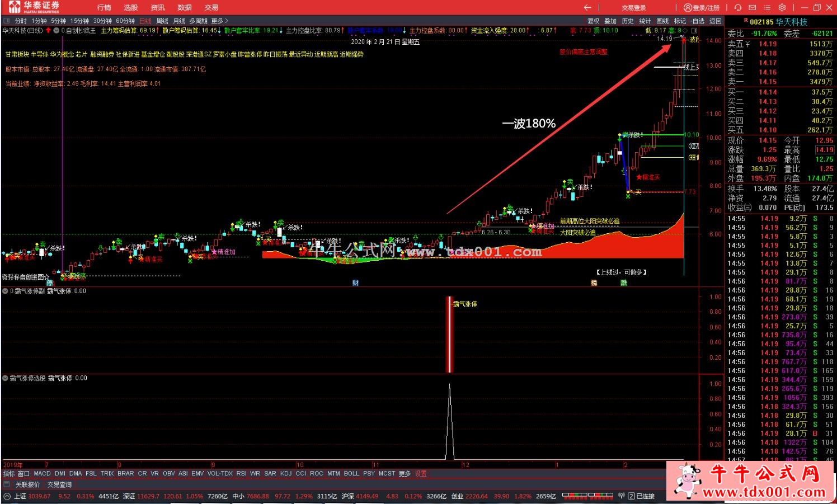837x504 pixels.
Task: Click the 历史 button
Action: pyautogui.click(x=628, y=21)
